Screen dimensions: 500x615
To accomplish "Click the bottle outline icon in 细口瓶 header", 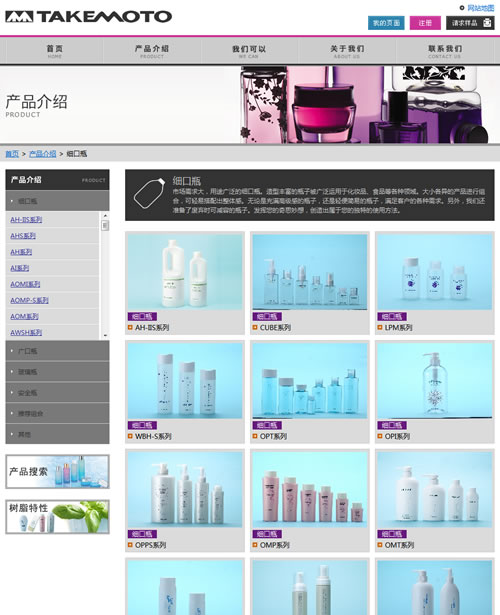I will pos(149,194).
